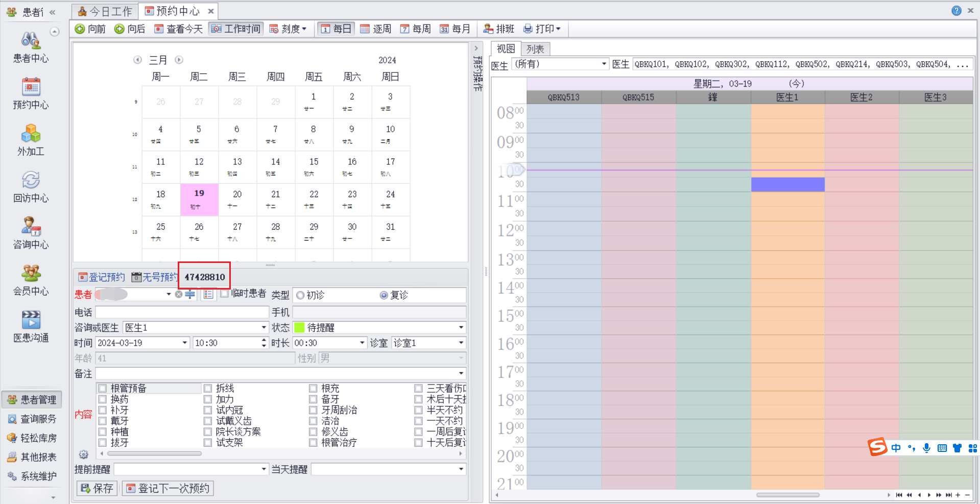Click the 电话 input field
980x504 pixels.
(x=182, y=312)
